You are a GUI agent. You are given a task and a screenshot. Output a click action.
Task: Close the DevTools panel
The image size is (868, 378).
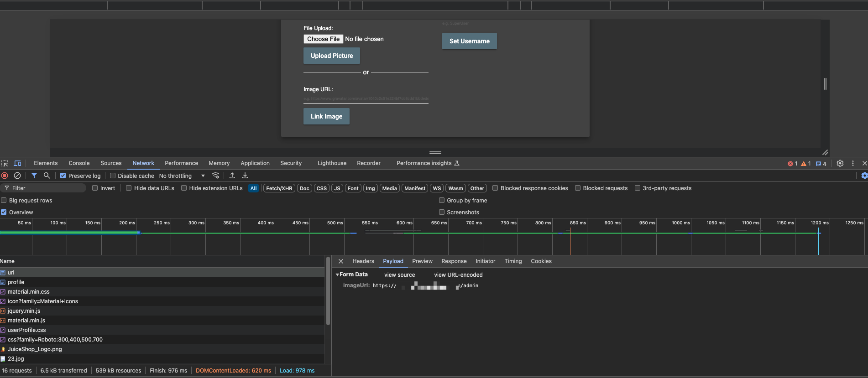tap(864, 163)
